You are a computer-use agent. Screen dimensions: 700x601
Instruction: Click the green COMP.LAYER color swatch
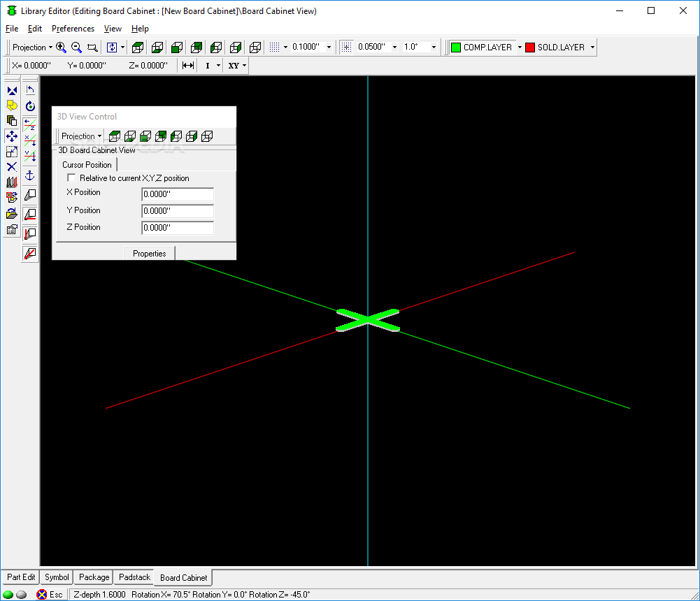pyautogui.click(x=456, y=48)
